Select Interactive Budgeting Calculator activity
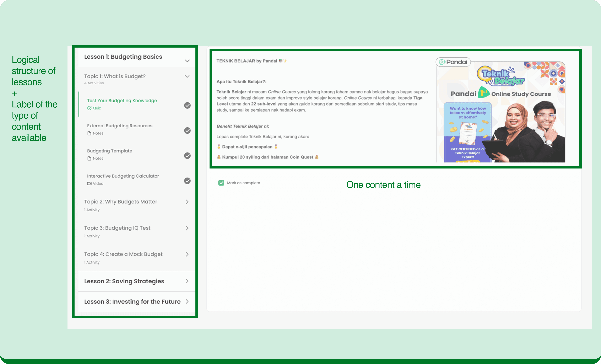 [123, 176]
